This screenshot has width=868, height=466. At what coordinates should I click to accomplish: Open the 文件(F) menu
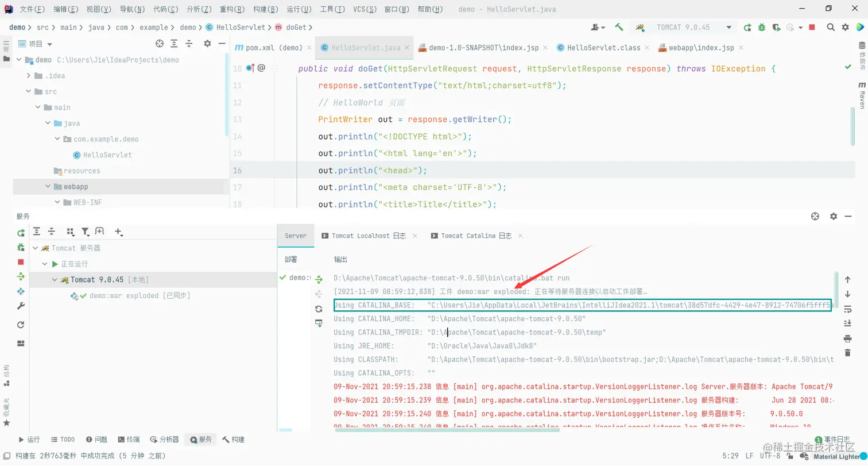(x=32, y=9)
